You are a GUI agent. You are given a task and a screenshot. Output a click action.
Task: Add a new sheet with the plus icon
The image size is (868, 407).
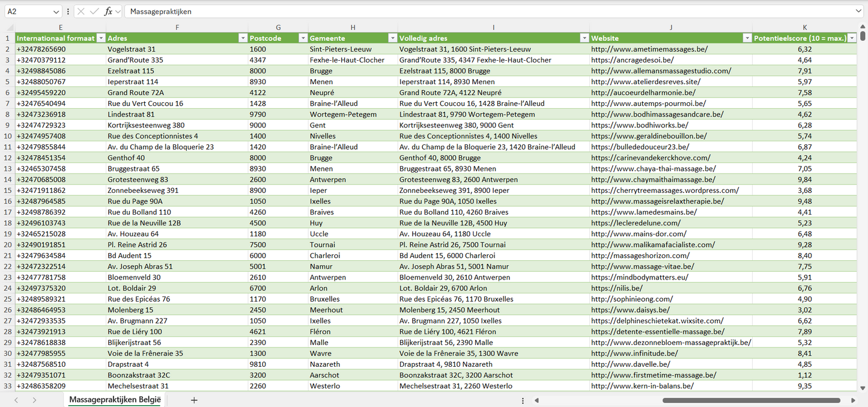click(x=194, y=400)
